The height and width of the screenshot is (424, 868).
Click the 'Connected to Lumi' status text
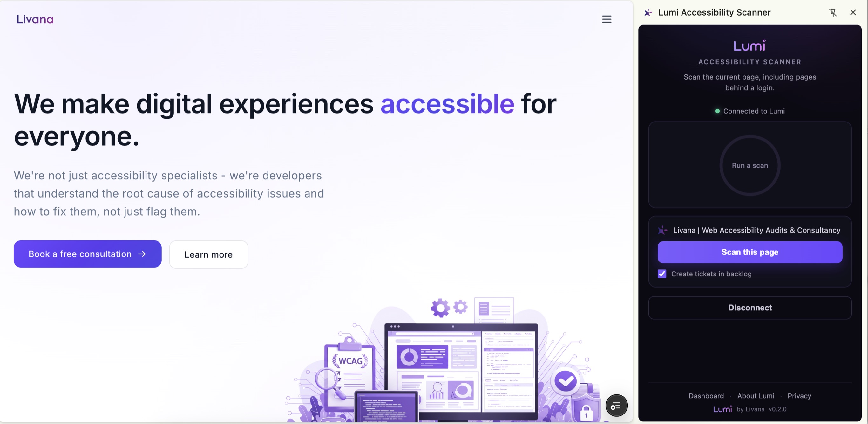[754, 111]
